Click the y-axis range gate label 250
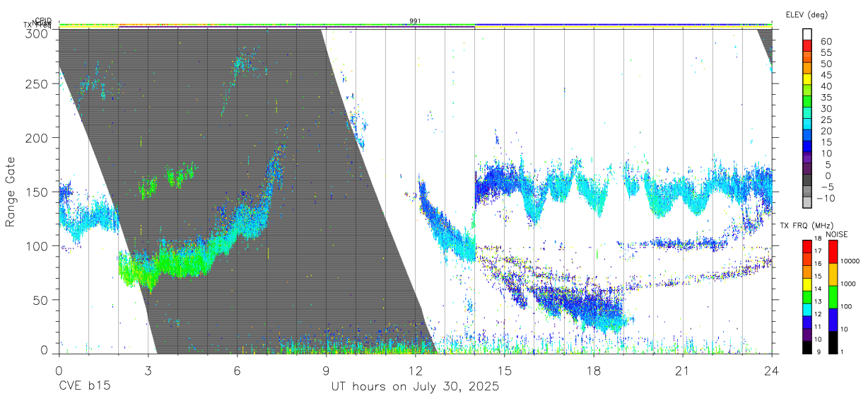 [x=37, y=83]
